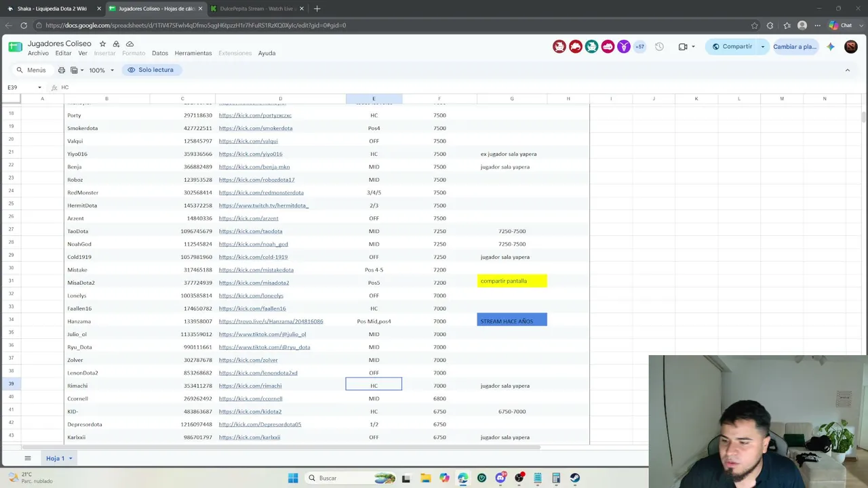Open the Name Box dropdown arrow

[x=39, y=87]
